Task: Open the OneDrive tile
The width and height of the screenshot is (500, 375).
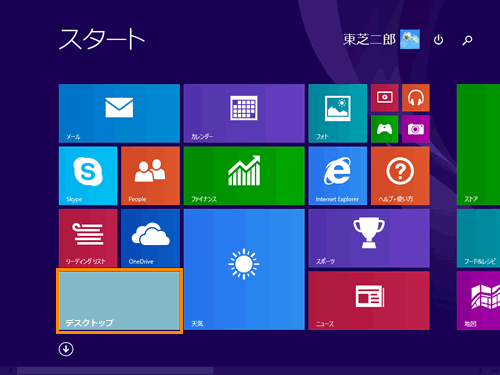Action: coord(150,238)
